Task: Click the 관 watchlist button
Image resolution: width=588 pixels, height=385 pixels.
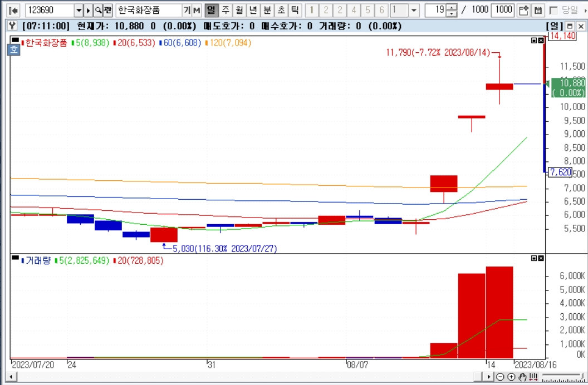Action: tap(107, 11)
